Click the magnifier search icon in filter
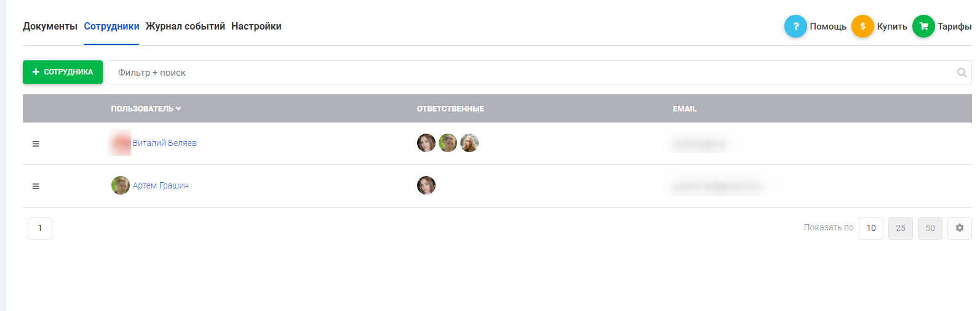 pos(962,73)
